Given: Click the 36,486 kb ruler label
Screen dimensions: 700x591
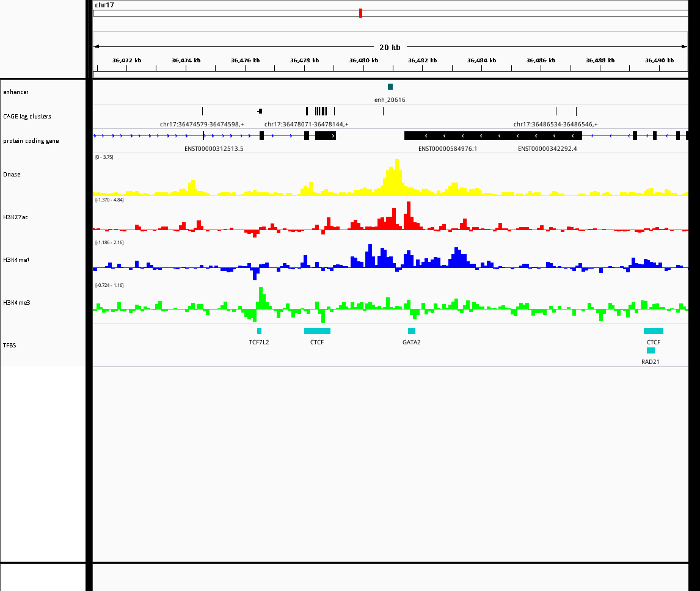Looking at the screenshot, I should 541,60.
